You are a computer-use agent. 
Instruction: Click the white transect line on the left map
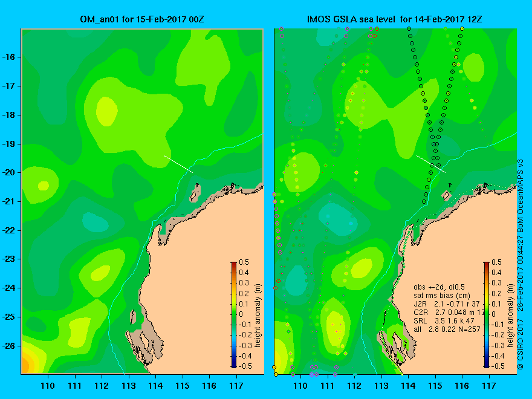click(178, 164)
